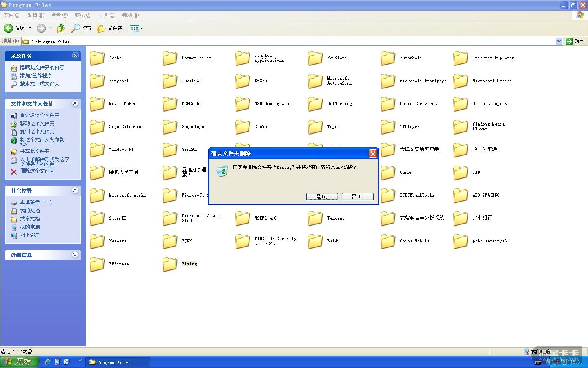
Task: Click 搜索文件或文件夹 link
Action: pyautogui.click(x=40, y=84)
